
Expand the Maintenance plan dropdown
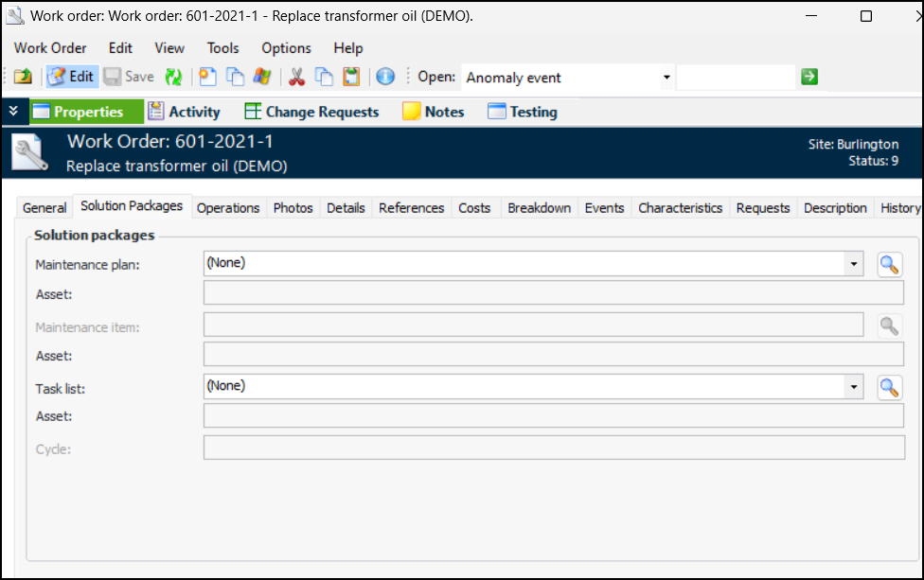click(x=854, y=265)
